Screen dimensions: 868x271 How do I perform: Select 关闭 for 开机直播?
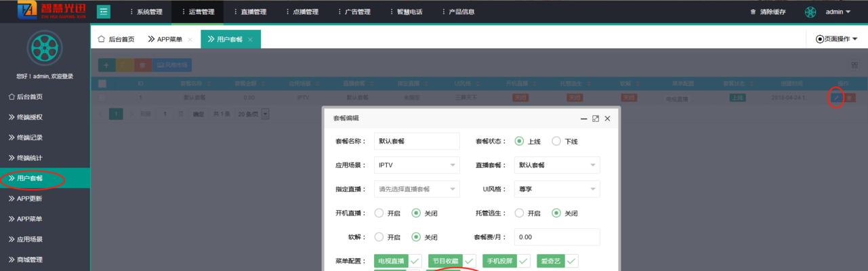coord(424,213)
